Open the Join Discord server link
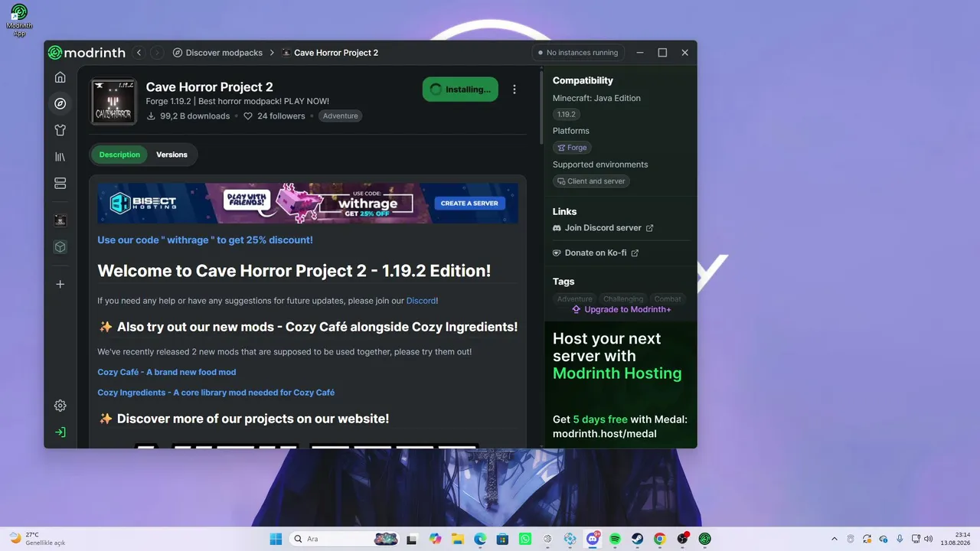The height and width of the screenshot is (551, 980). pos(603,228)
